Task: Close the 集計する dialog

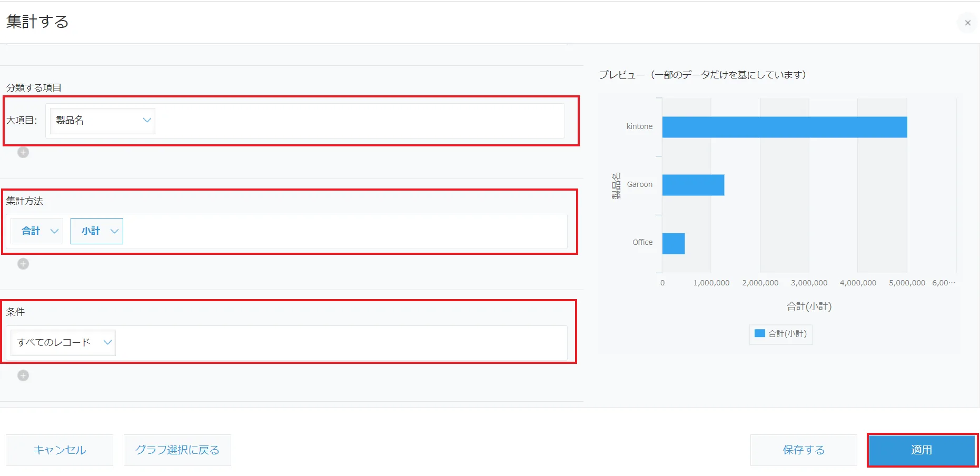Action: [x=967, y=23]
